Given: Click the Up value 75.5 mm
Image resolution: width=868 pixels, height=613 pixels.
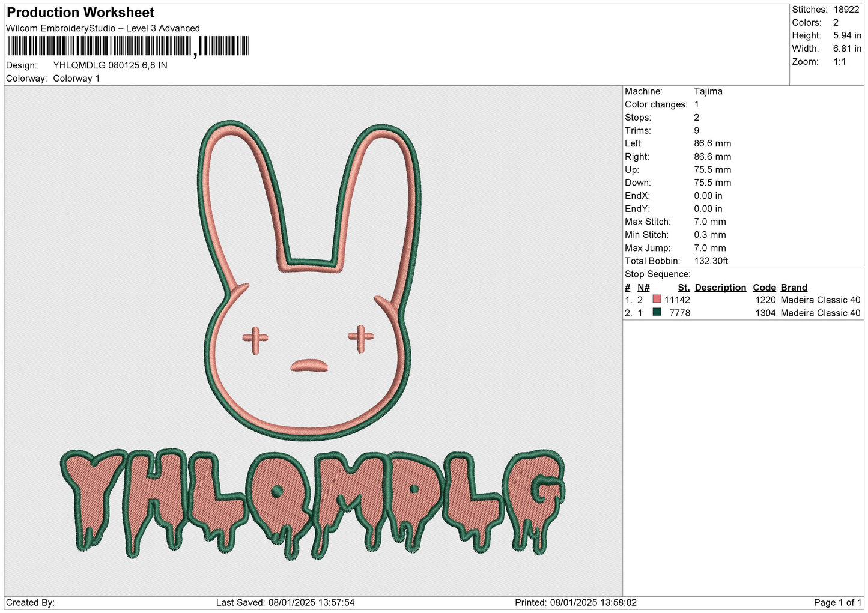Looking at the screenshot, I should click(712, 169).
